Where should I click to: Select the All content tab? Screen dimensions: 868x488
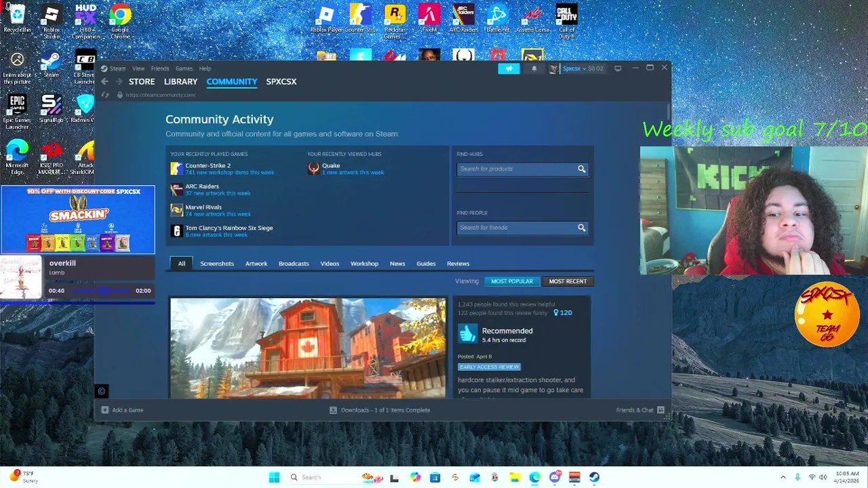pos(182,264)
